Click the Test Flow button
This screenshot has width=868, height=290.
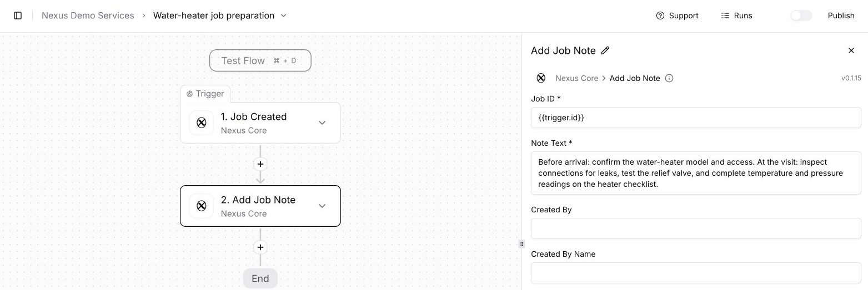[260, 60]
